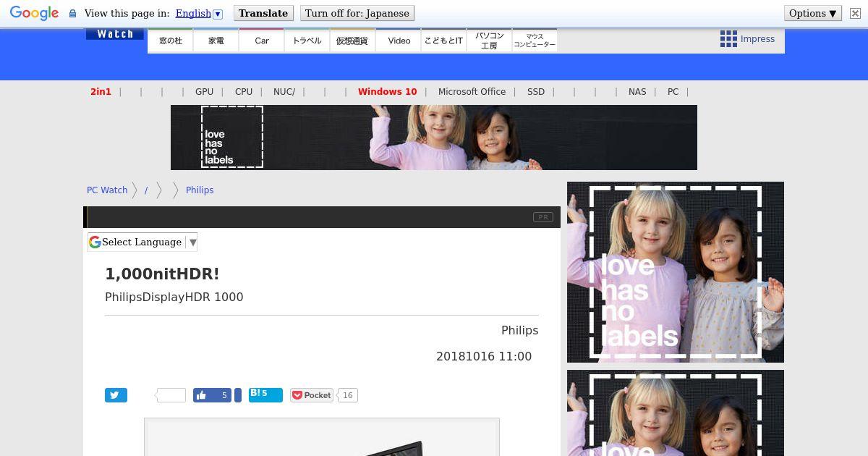Click the top love has no labels banner
868x456 pixels.
(434, 138)
